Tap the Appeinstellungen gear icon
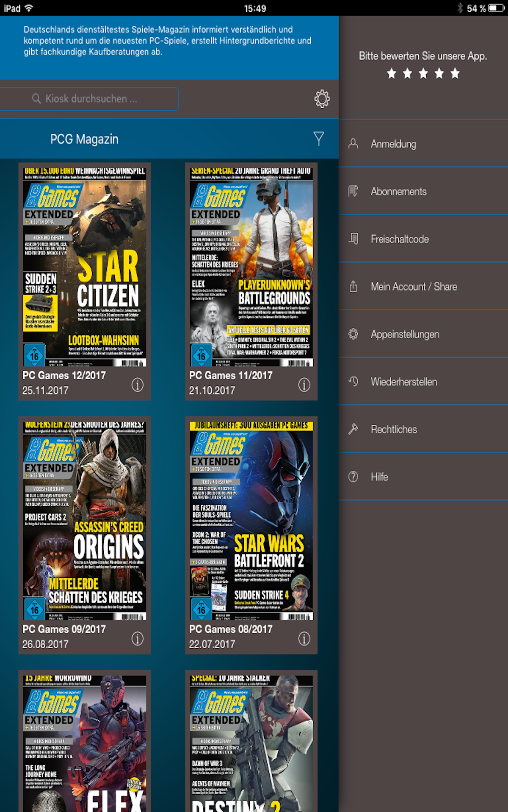Image resolution: width=508 pixels, height=812 pixels. [x=353, y=334]
